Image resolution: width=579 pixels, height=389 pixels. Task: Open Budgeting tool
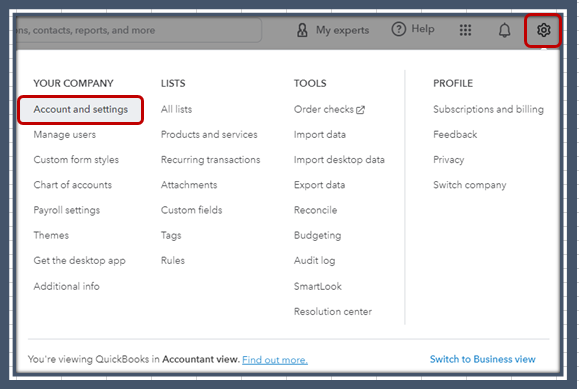coord(318,235)
